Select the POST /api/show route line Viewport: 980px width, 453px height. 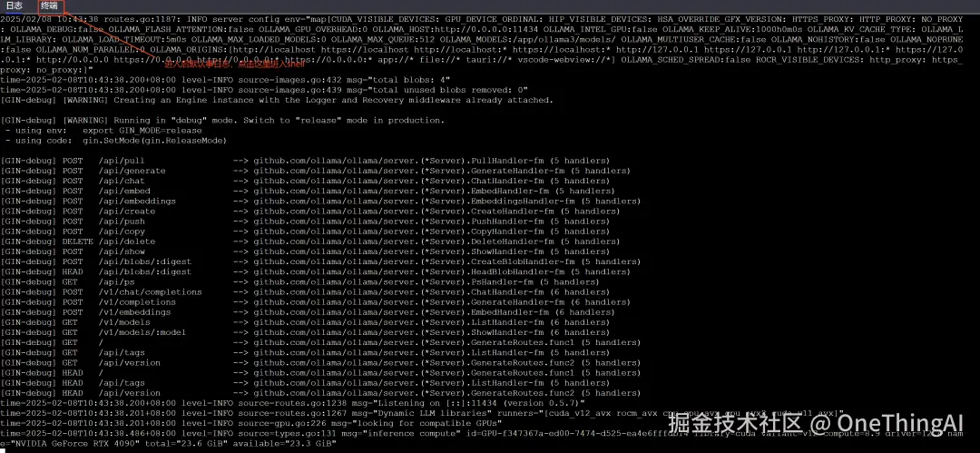(x=305, y=251)
